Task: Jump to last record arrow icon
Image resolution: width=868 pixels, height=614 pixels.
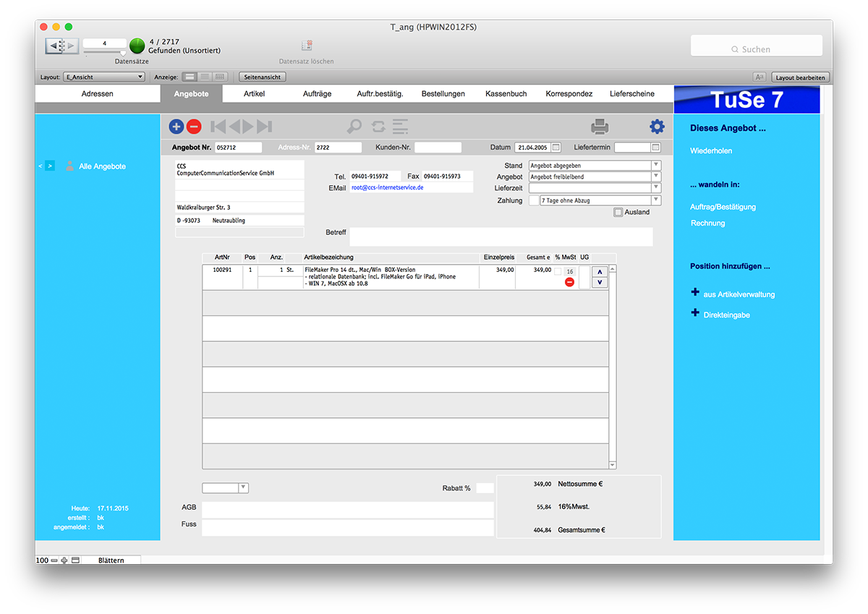Action: click(x=264, y=127)
